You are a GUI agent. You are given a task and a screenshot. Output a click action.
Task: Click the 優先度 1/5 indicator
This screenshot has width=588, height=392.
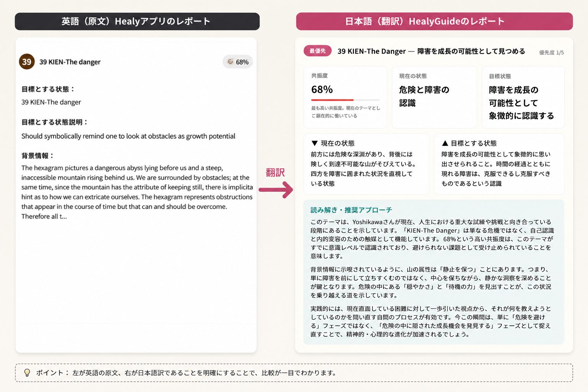tap(551, 52)
